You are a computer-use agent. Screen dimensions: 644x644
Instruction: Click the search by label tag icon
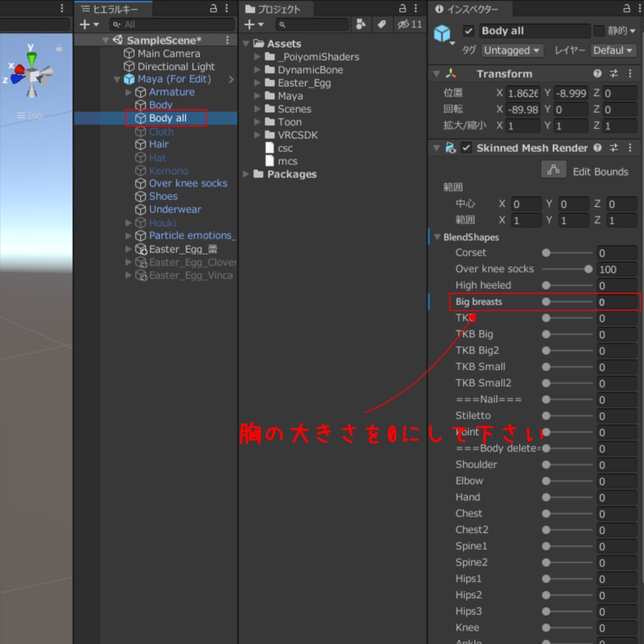tap(382, 25)
